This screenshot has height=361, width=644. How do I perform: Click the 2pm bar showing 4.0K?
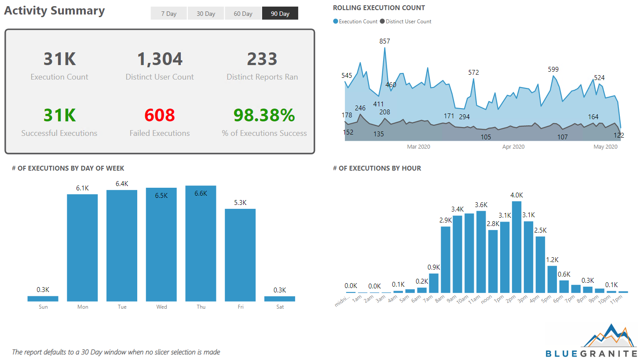pos(517,247)
